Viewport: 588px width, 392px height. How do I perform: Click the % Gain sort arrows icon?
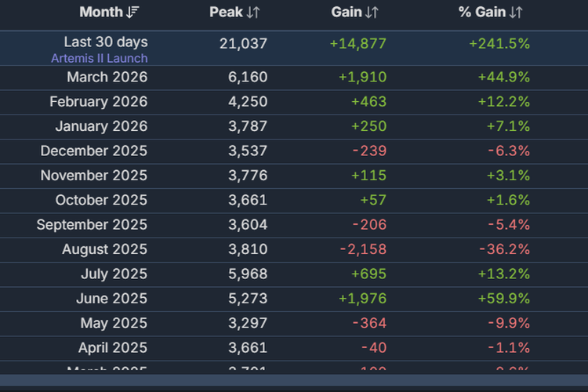click(x=516, y=13)
